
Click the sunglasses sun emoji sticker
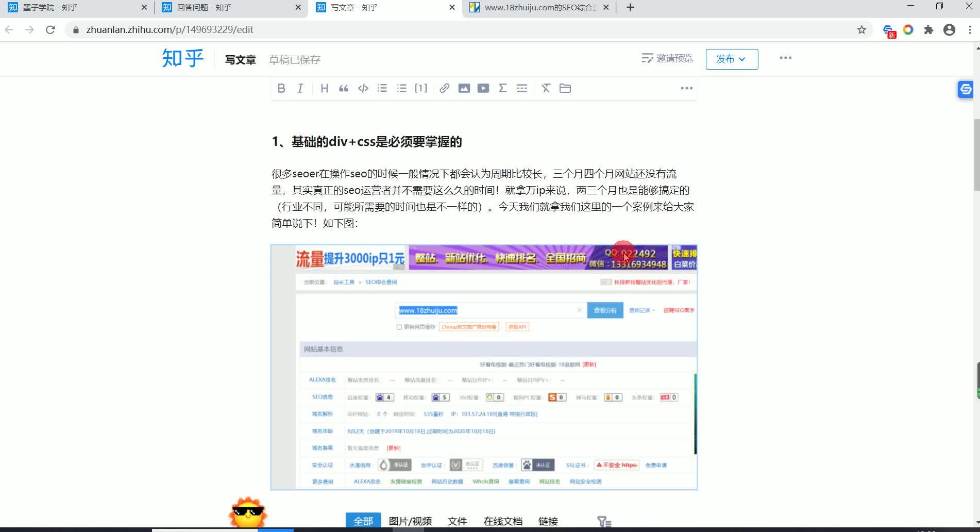click(x=248, y=512)
